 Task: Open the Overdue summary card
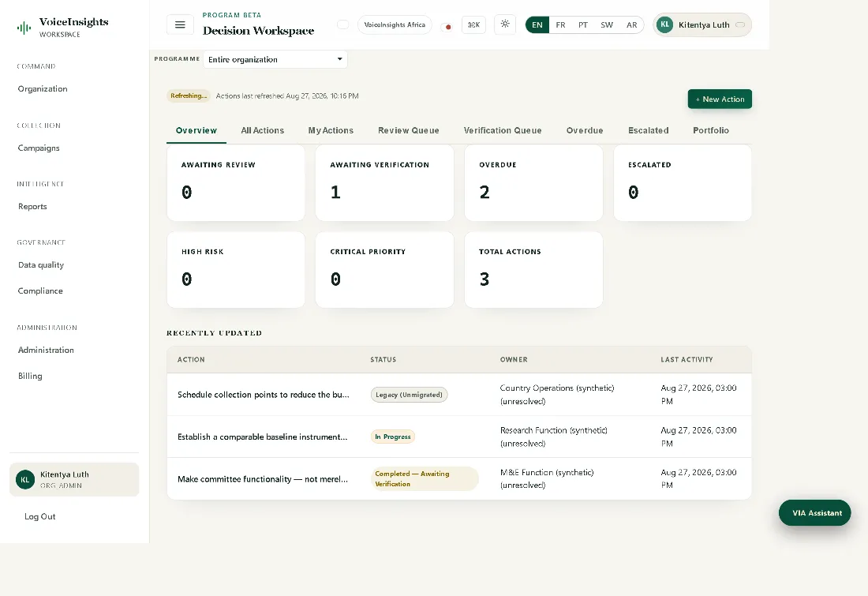(533, 183)
